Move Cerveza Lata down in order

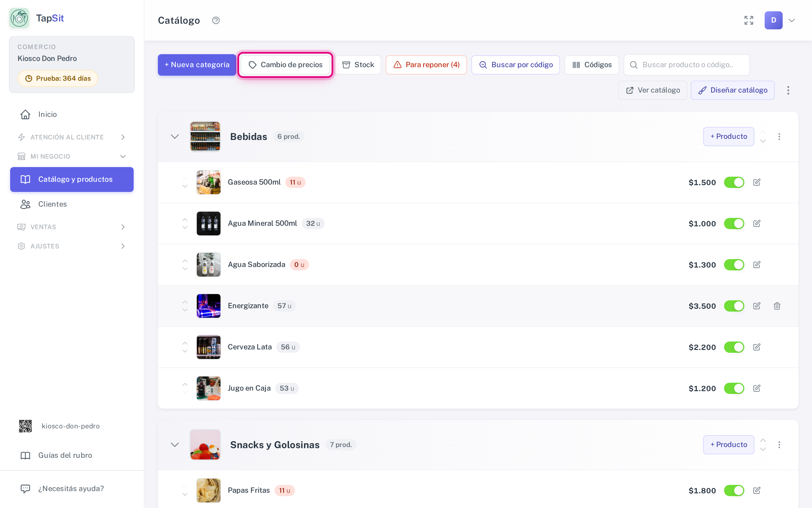pos(185,351)
